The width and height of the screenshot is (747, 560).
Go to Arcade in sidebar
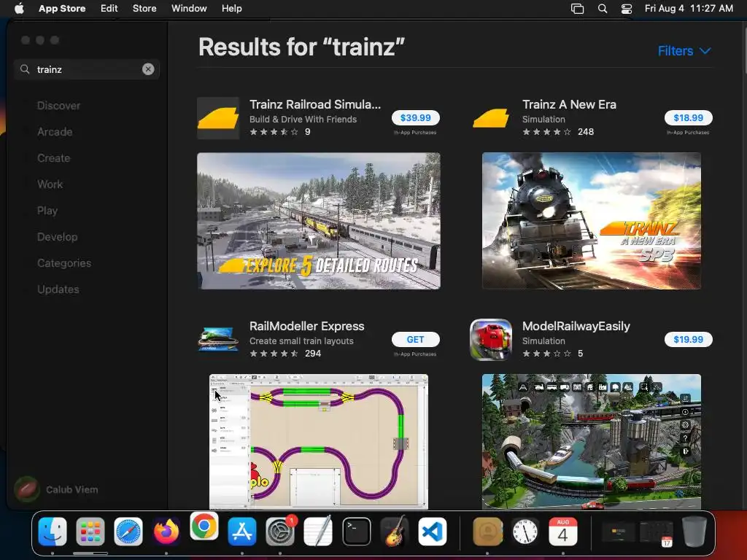(x=55, y=132)
